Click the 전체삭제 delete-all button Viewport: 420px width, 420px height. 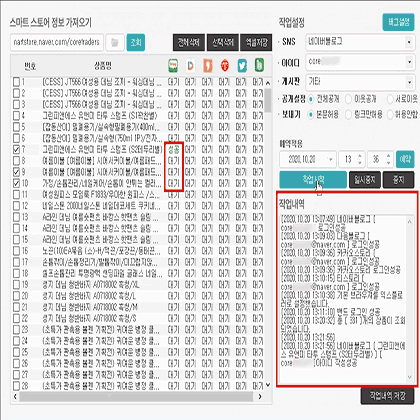(189, 42)
